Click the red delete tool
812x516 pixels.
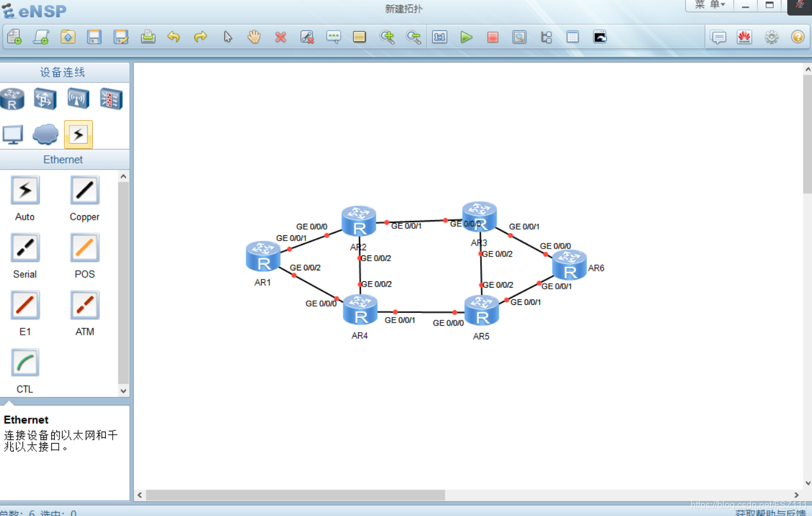click(x=281, y=37)
